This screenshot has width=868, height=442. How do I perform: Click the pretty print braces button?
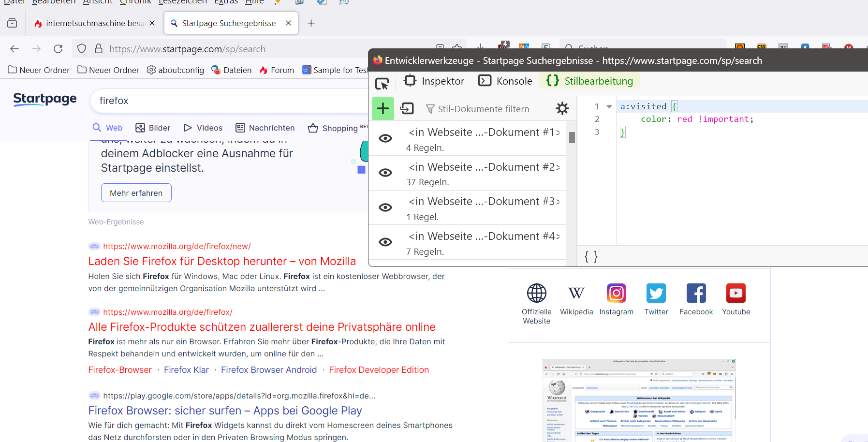pyautogui.click(x=591, y=256)
